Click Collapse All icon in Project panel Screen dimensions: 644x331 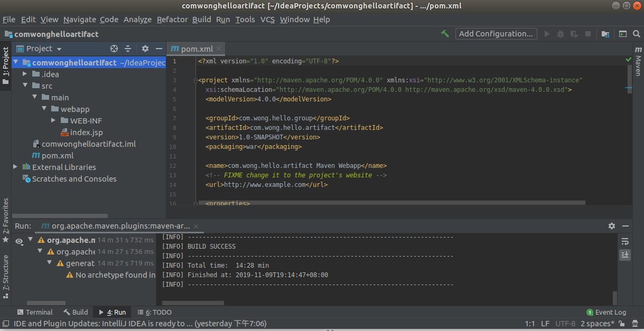pos(128,49)
